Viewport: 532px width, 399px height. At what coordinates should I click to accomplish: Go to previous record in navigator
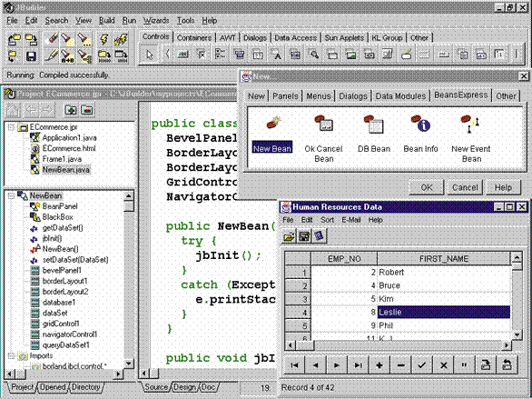coord(316,365)
